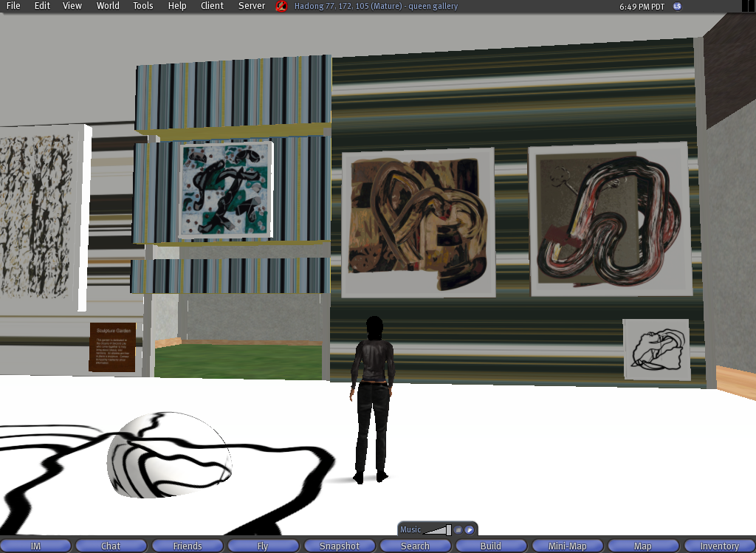The image size is (756, 553).
Task: Play the music stream
Action: 469,530
